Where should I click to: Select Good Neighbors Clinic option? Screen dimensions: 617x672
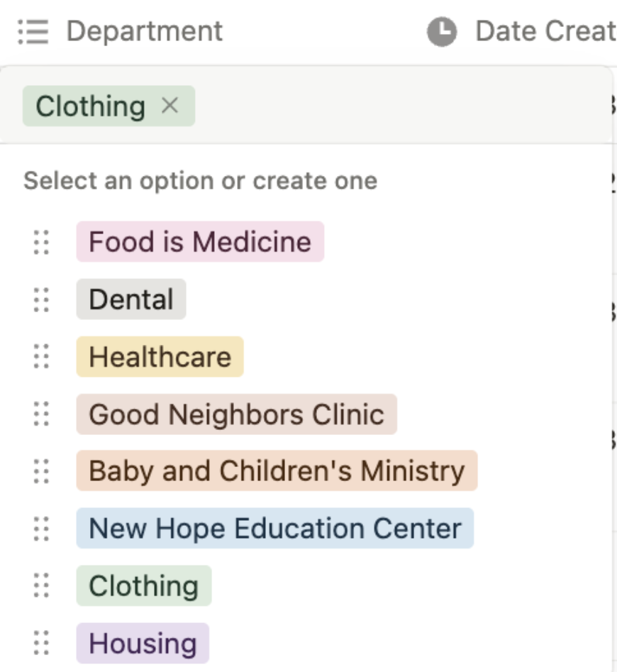pyautogui.click(x=236, y=414)
